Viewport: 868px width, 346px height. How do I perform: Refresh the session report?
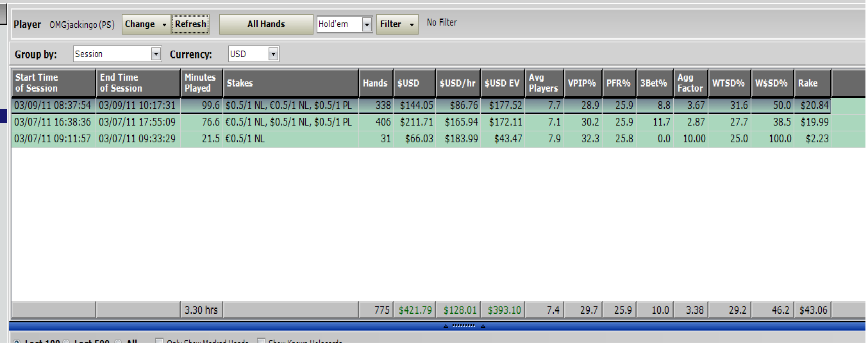point(191,24)
